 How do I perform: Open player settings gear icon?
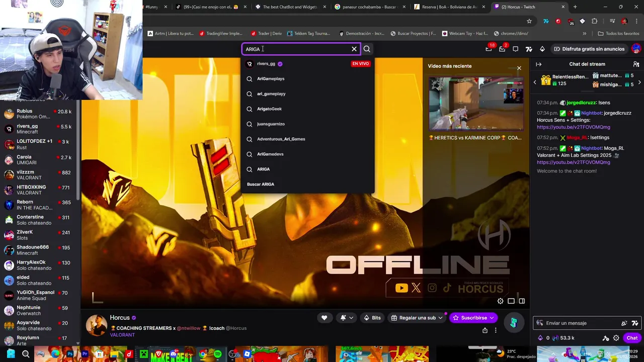500,301
